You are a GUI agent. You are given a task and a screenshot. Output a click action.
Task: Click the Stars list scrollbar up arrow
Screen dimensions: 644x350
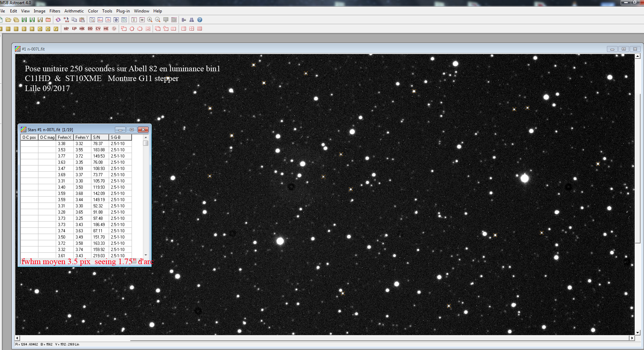tap(146, 137)
